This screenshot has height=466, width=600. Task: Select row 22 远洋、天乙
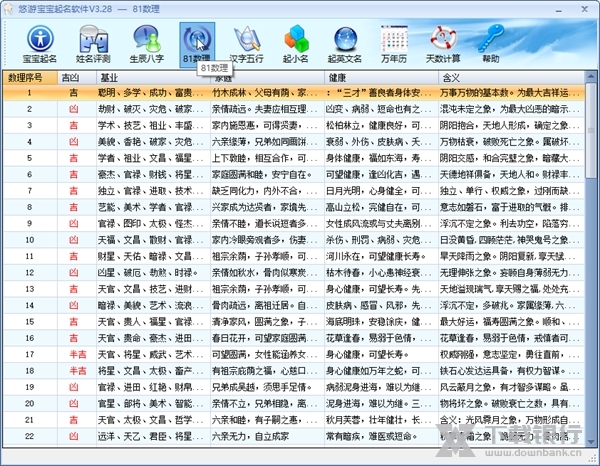point(294,436)
